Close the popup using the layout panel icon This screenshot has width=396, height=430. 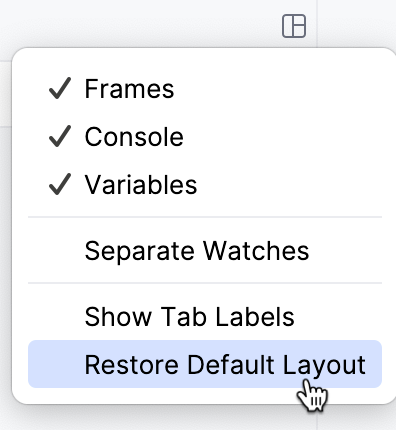click(x=294, y=26)
